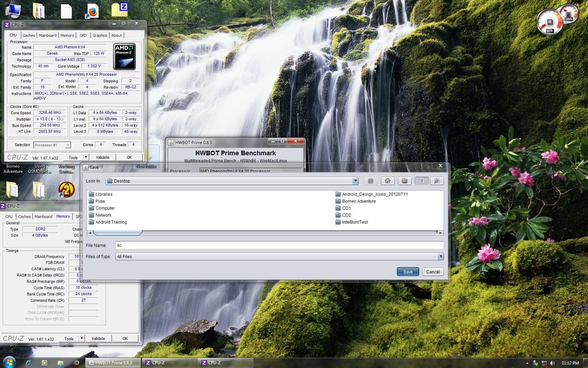Open the blank document file on the desktop
The width and height of the screenshot is (588, 368).
pos(66,11)
